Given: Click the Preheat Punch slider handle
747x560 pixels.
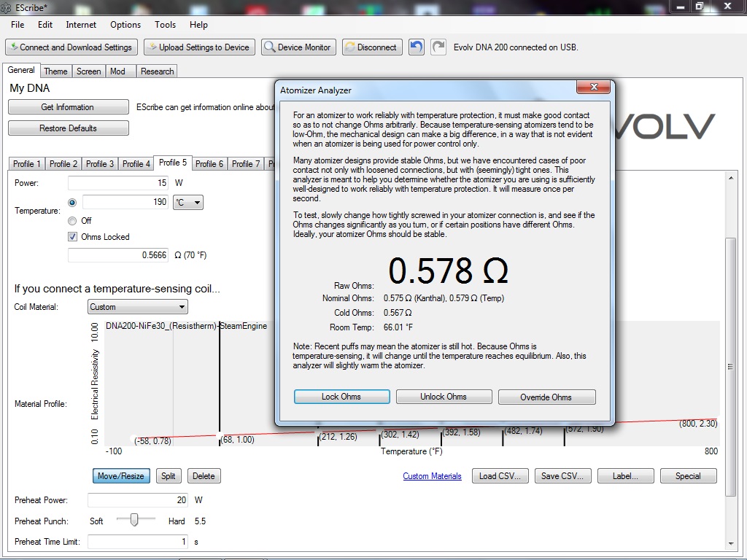Looking at the screenshot, I should (133, 519).
